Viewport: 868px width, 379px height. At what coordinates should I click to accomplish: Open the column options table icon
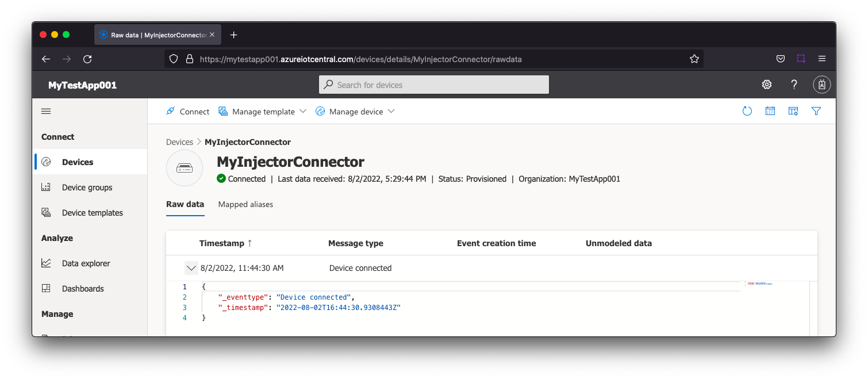(x=793, y=112)
